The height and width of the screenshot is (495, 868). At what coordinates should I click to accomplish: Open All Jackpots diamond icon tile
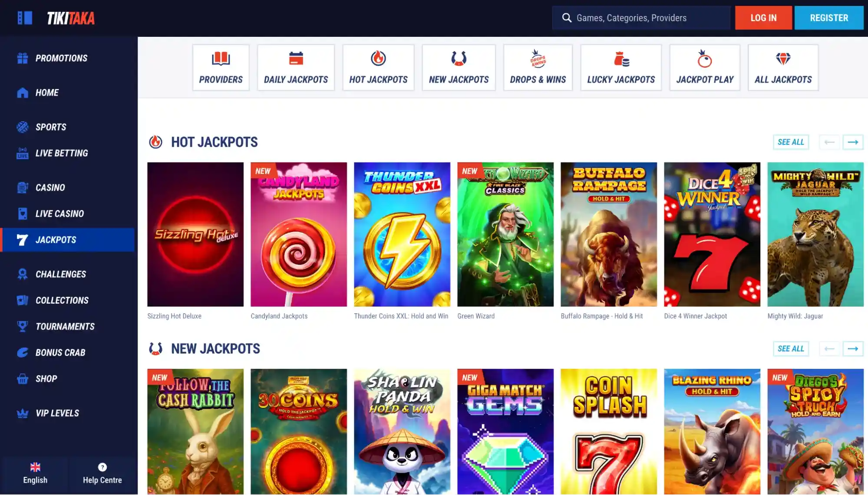click(x=783, y=68)
